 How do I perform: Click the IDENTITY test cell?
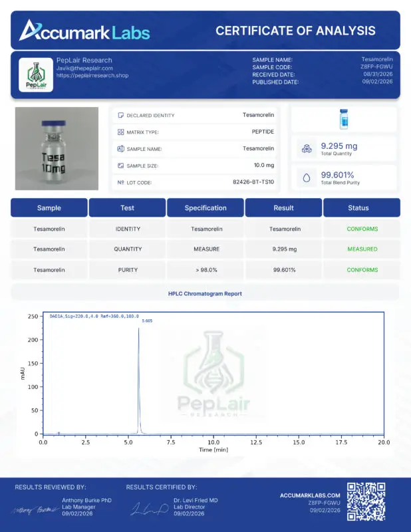click(128, 229)
